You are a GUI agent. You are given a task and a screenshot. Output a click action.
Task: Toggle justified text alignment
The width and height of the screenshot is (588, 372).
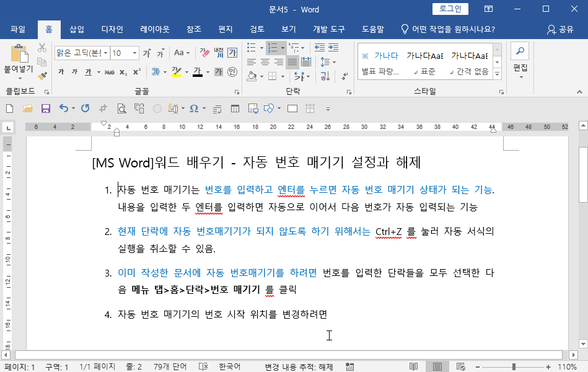click(292, 62)
